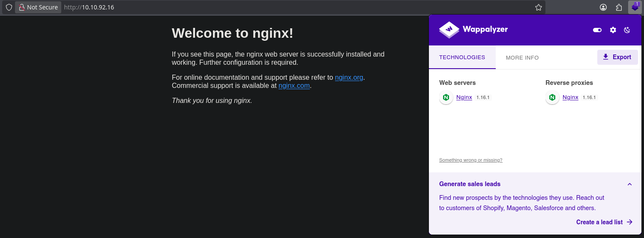Click the URL address bar field
This screenshot has width=644, height=238.
pos(300,7)
